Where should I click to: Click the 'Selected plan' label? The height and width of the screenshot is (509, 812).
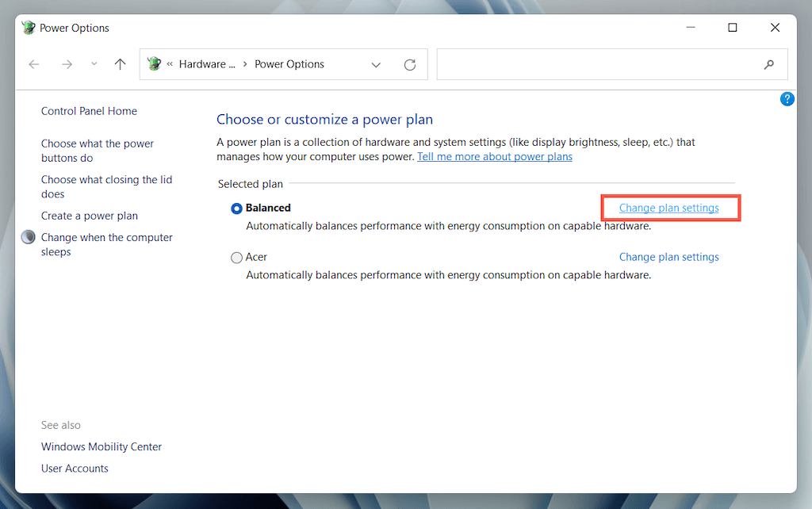click(250, 184)
